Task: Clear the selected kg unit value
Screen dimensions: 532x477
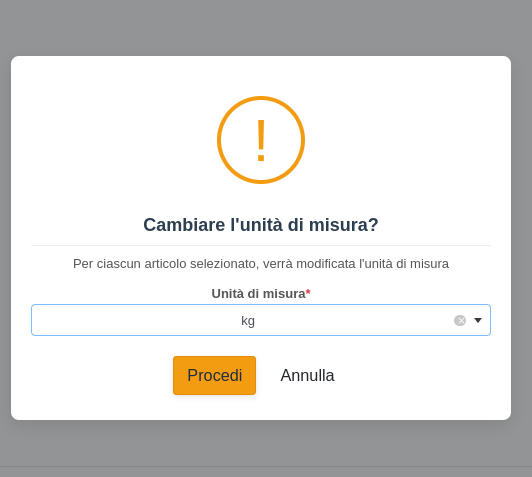Action: [x=460, y=320]
